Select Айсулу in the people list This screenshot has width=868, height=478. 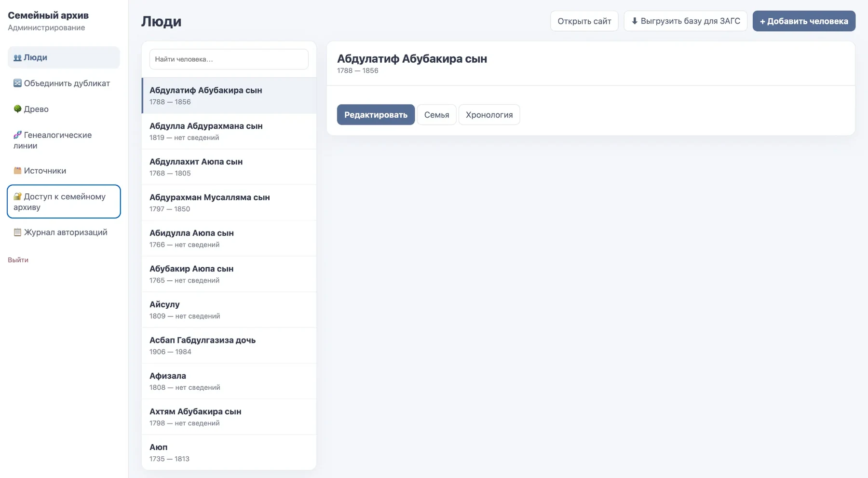pos(229,310)
